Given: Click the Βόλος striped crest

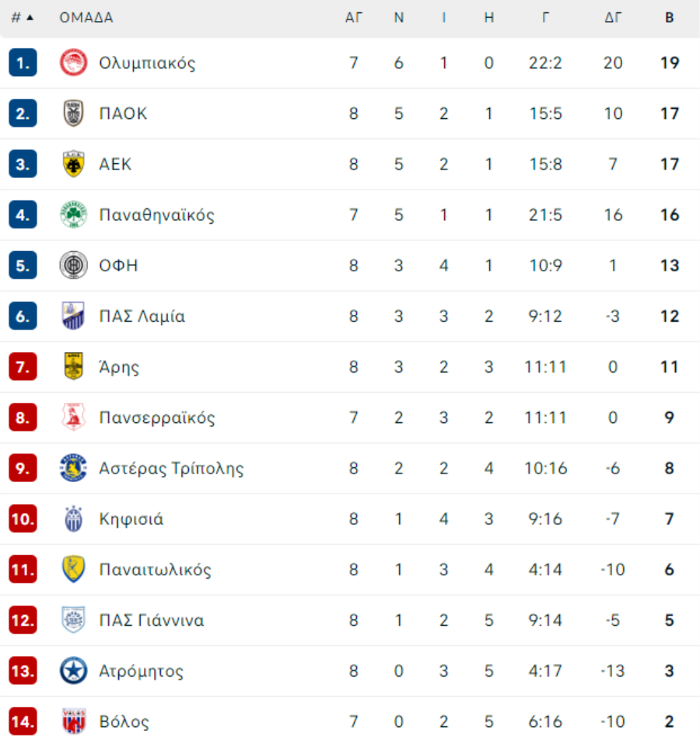Looking at the screenshot, I should coord(73,721).
